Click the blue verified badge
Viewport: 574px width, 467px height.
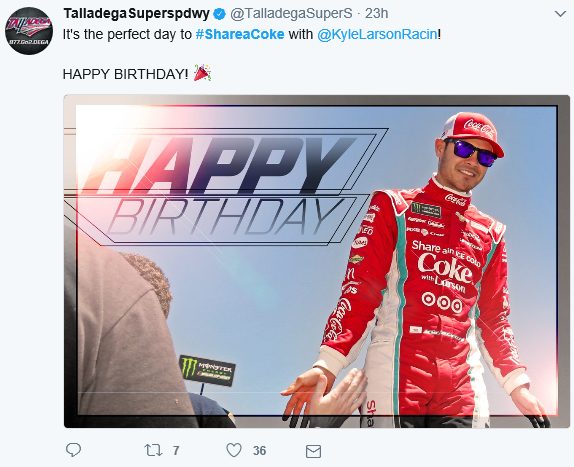tap(219, 14)
